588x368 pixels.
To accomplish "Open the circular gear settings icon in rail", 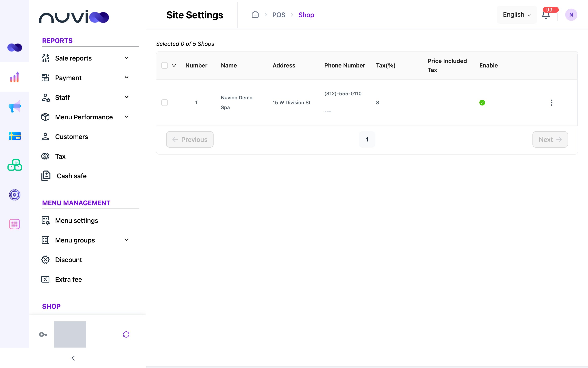I will 14,195.
